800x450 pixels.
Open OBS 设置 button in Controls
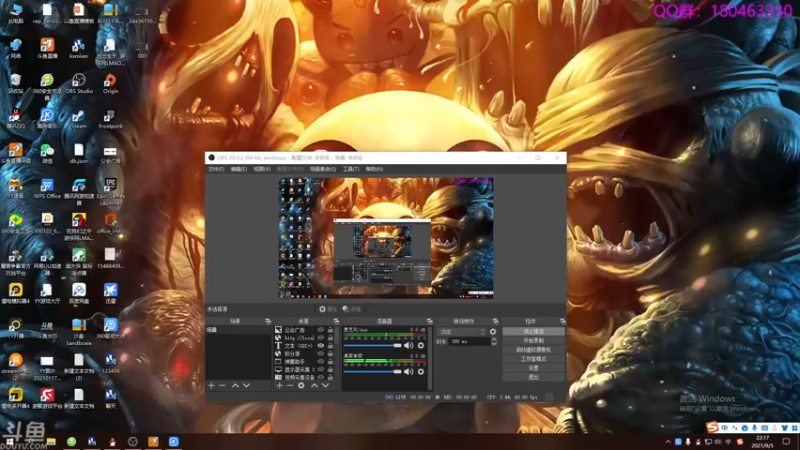click(534, 368)
